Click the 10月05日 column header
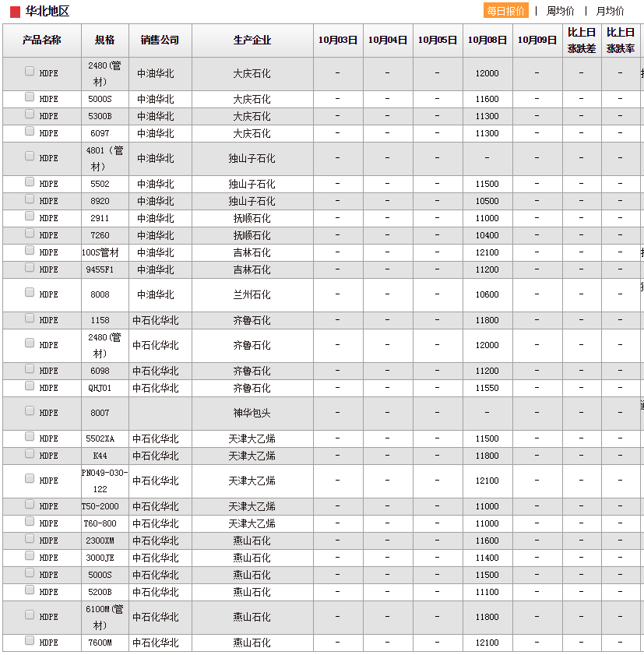The width and height of the screenshot is (644, 655). click(x=438, y=40)
